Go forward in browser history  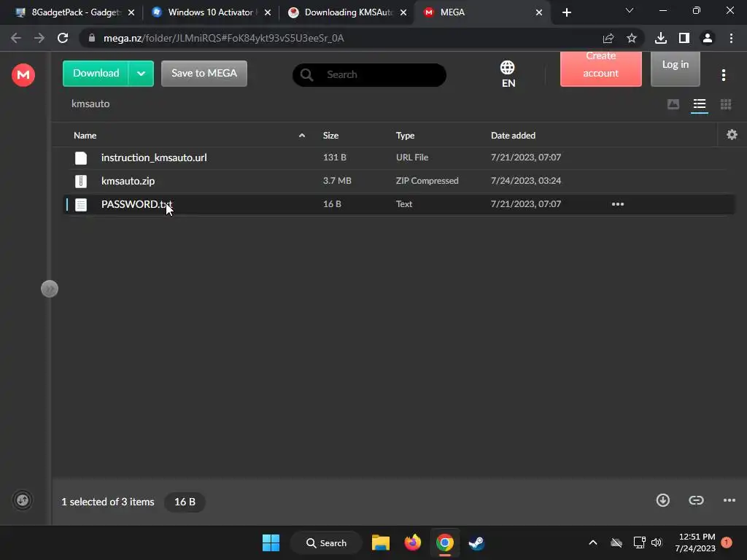(39, 38)
